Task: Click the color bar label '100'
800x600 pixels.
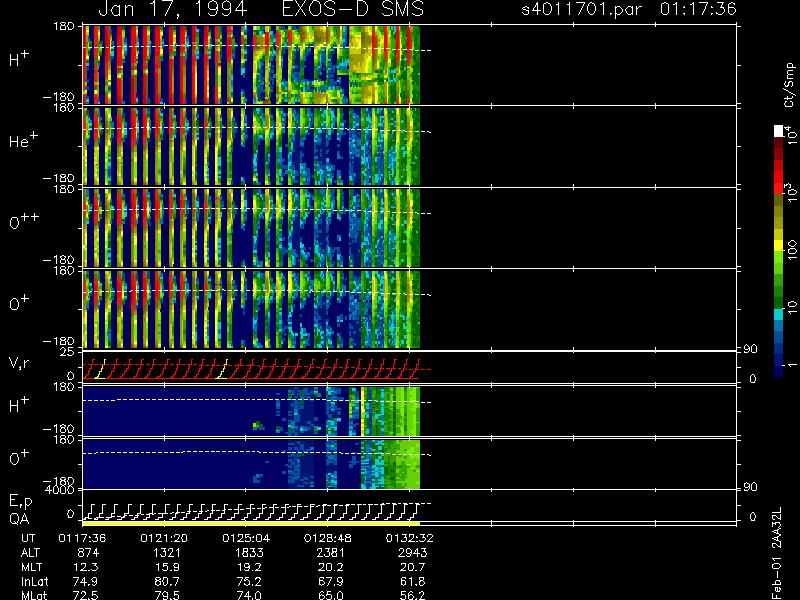Action: point(792,251)
